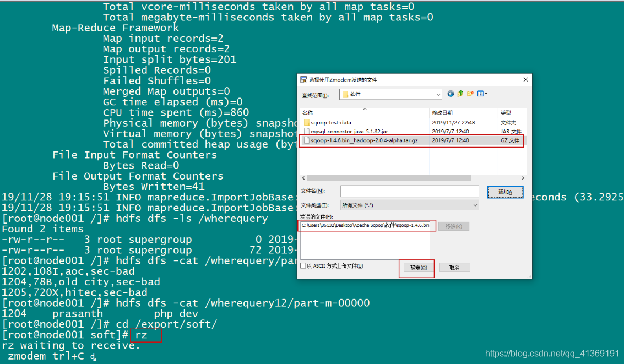The width and height of the screenshot is (624, 364).
Task: Click the GZ 文件 type cell
Action: pyautogui.click(x=510, y=140)
